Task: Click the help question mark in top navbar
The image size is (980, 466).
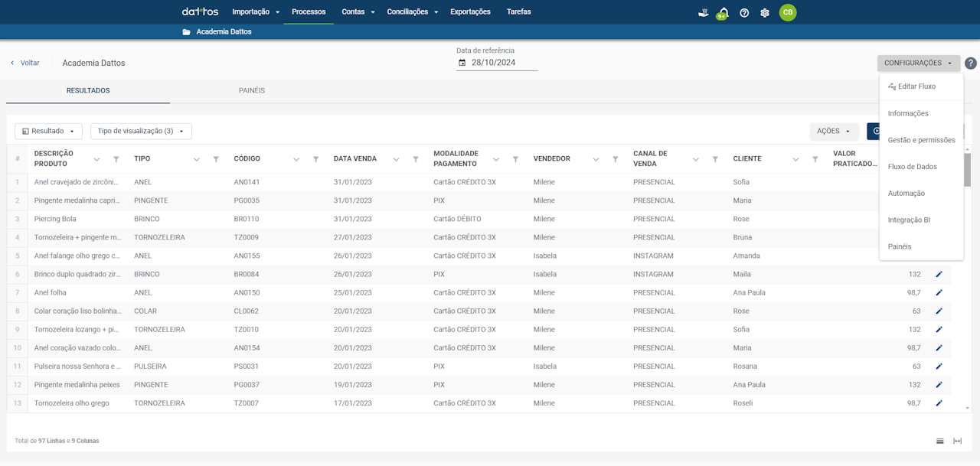Action: pyautogui.click(x=744, y=13)
